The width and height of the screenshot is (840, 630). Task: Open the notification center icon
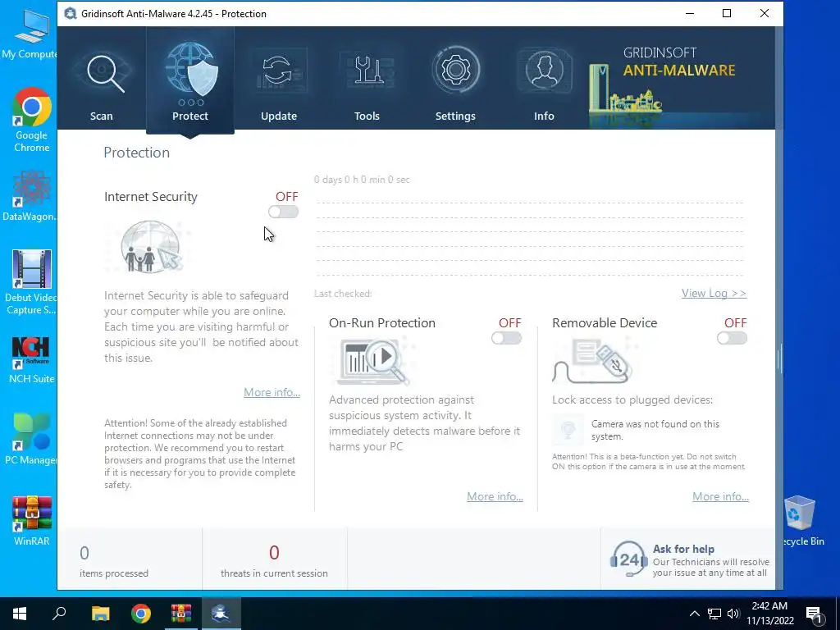pos(814,614)
